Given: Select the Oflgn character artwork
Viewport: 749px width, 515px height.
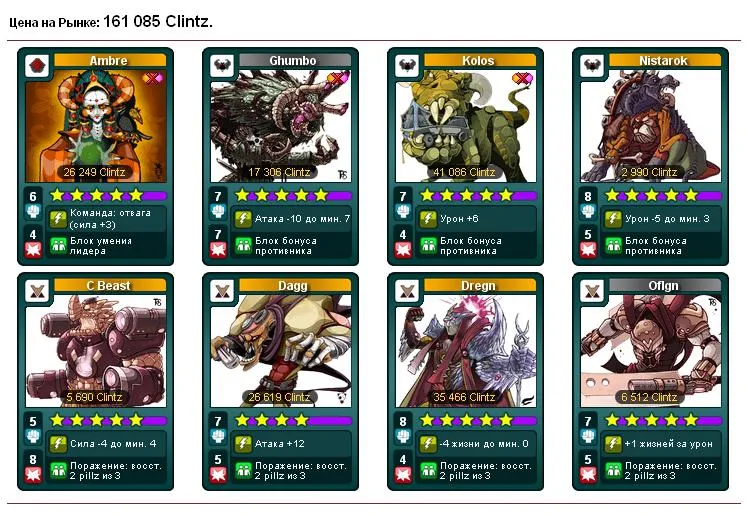Looking at the screenshot, I should (651, 351).
